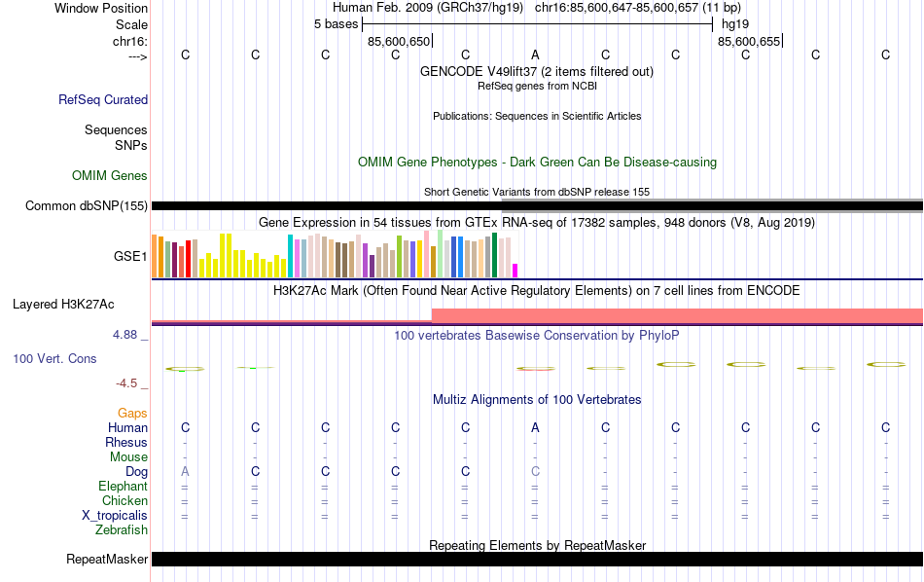Click the cyan GTEx expression bar
This screenshot has width=924, height=582.
[x=290, y=256]
